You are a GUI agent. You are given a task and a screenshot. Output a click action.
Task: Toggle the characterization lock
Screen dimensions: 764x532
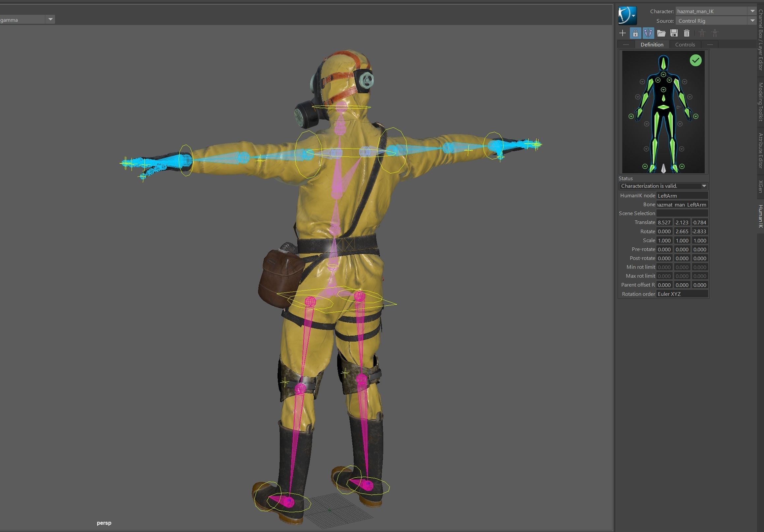click(635, 33)
